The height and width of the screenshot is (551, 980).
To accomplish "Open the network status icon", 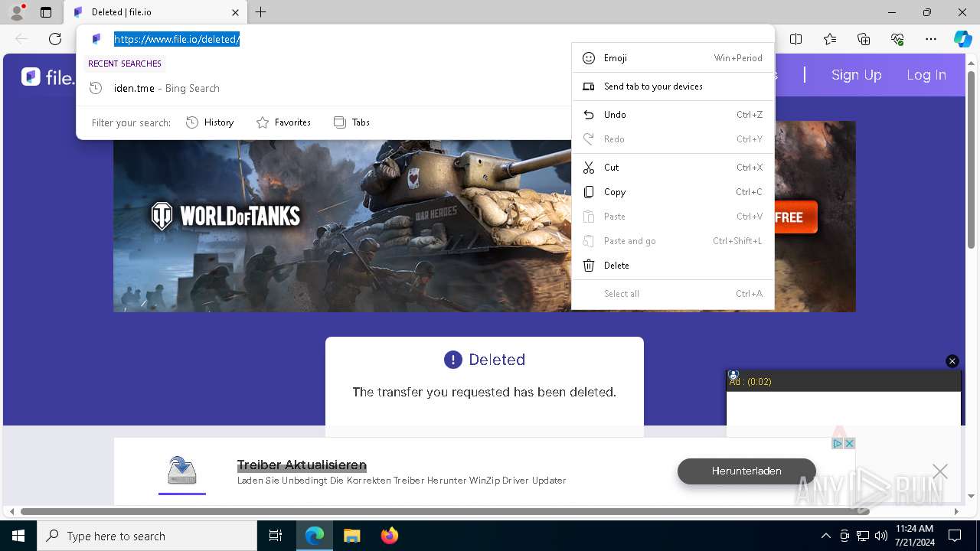I will tap(863, 536).
